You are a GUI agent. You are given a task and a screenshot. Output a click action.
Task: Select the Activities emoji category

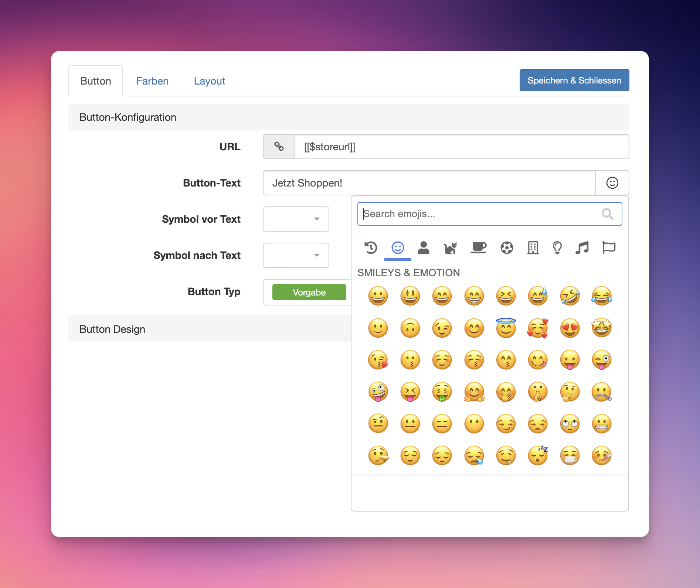pyautogui.click(x=506, y=247)
